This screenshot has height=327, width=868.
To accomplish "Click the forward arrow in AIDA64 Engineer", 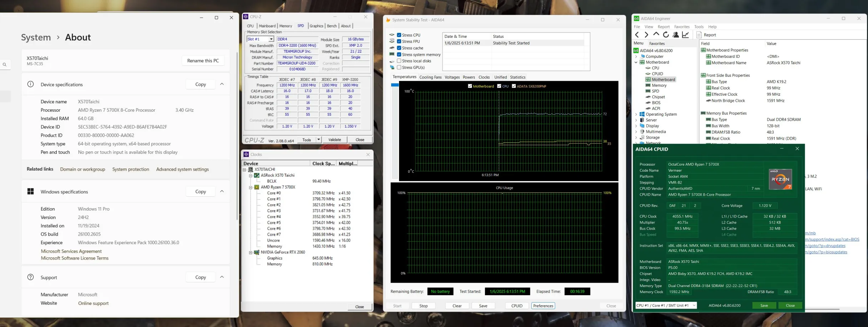I will click(646, 35).
